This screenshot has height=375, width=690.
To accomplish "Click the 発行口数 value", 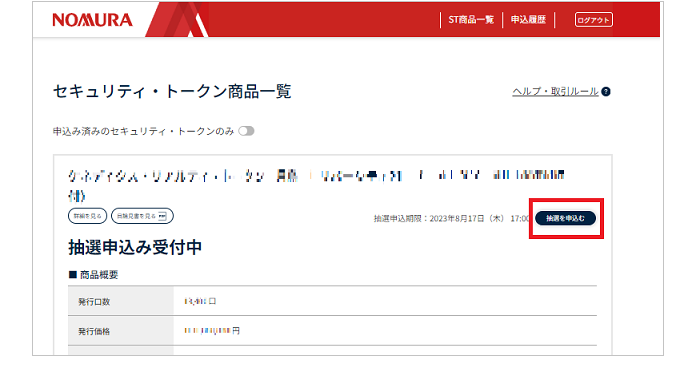I will pyautogui.click(x=200, y=301).
